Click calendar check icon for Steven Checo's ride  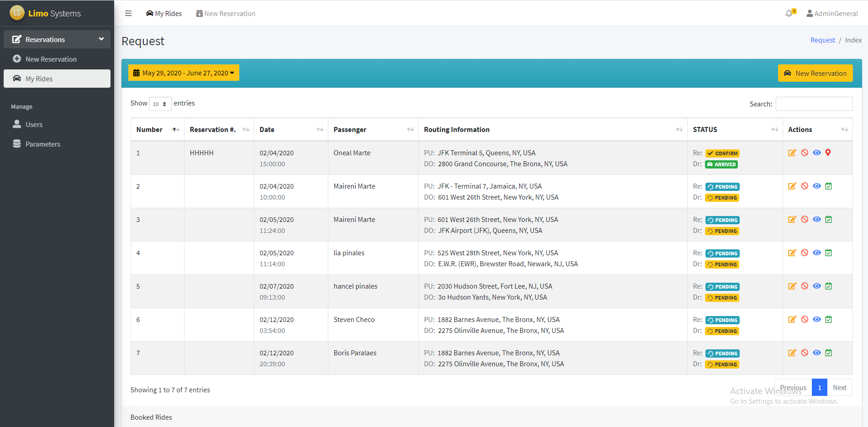point(829,320)
